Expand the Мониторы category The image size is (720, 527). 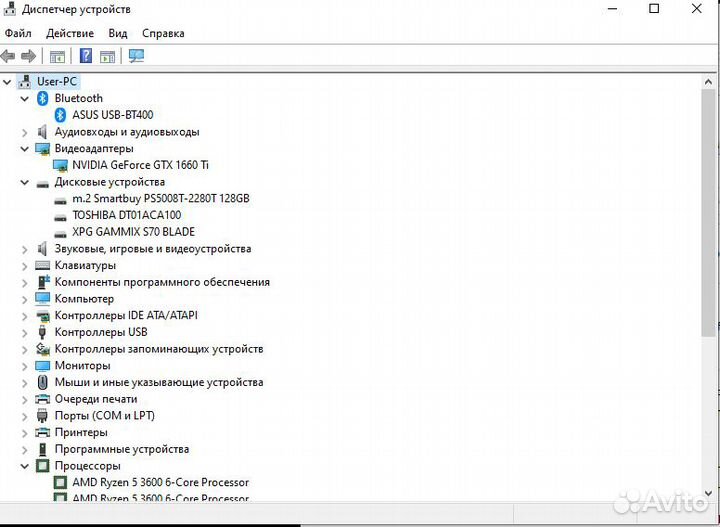pyautogui.click(x=25, y=366)
